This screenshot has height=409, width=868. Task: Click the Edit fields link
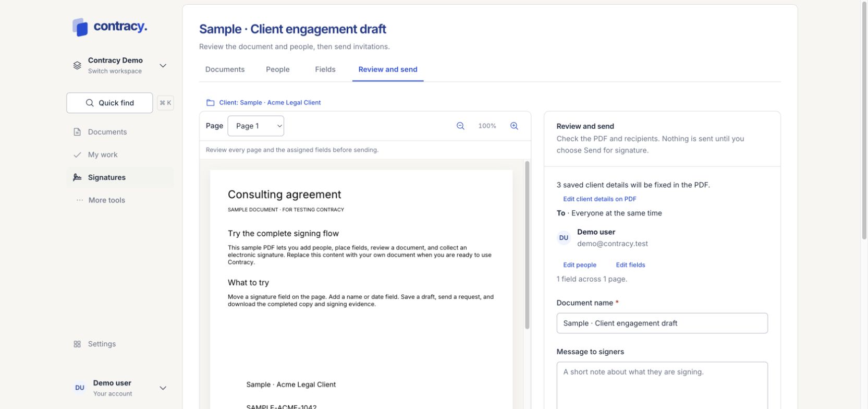point(630,265)
